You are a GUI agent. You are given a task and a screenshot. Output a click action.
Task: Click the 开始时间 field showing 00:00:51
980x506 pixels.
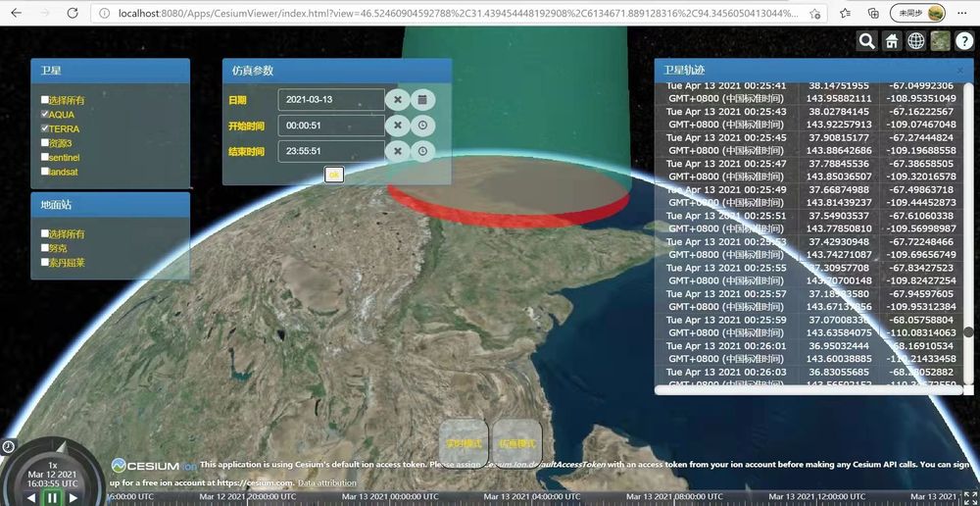331,126
